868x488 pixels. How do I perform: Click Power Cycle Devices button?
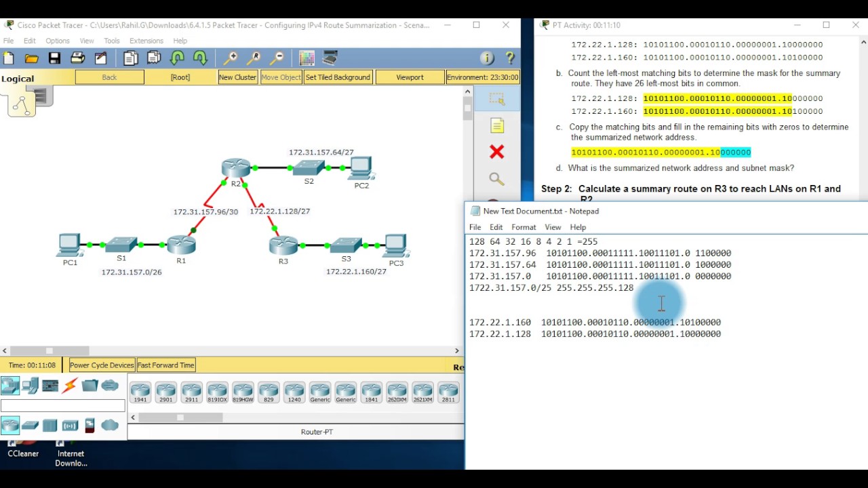102,365
